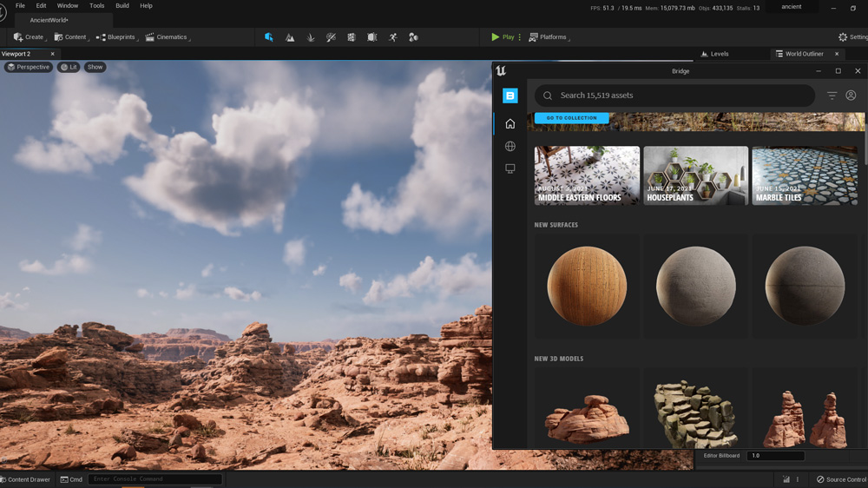Open the Build menu
Screen dimensions: 868x488
click(x=122, y=5)
